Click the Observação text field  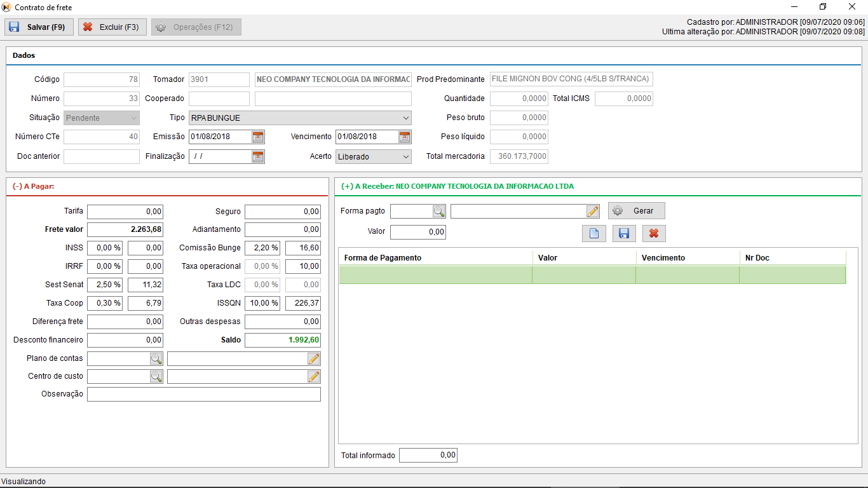coord(204,395)
